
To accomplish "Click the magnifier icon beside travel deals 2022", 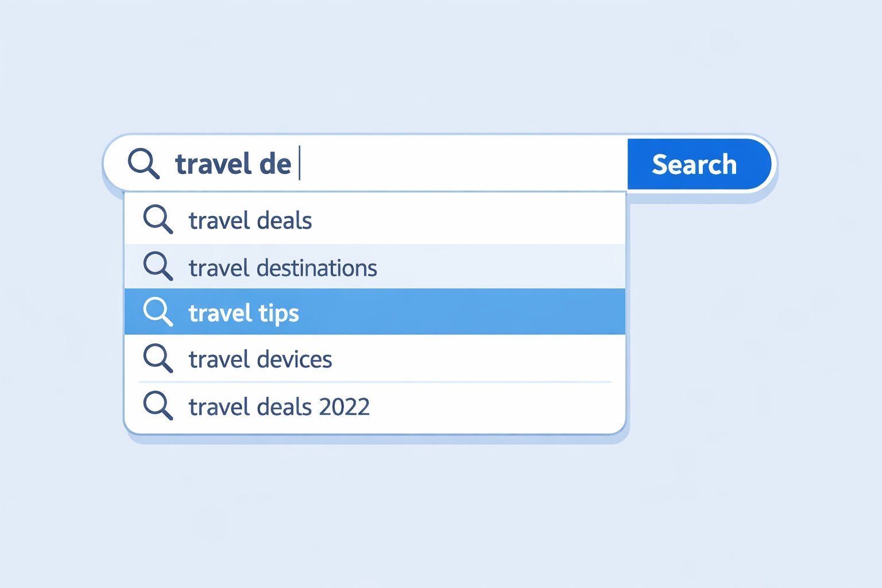I will [x=157, y=405].
